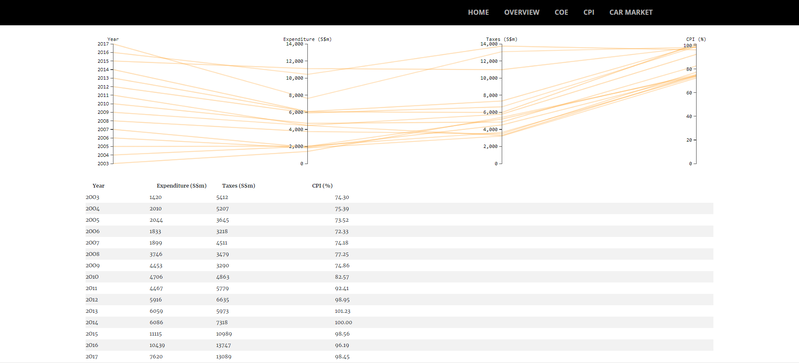Click the Taxes (S$m) axis title
The width and height of the screenshot is (799, 363).
[502, 39]
